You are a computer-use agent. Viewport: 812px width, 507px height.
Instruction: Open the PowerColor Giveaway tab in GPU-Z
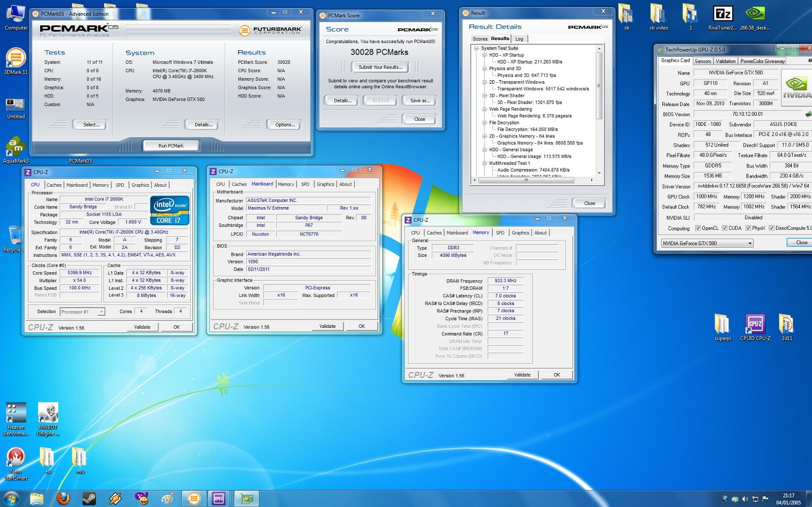(x=762, y=61)
